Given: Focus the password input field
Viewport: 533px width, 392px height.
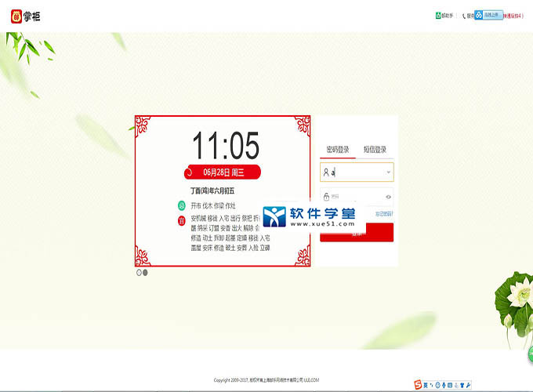Looking at the screenshot, I should 357,197.
